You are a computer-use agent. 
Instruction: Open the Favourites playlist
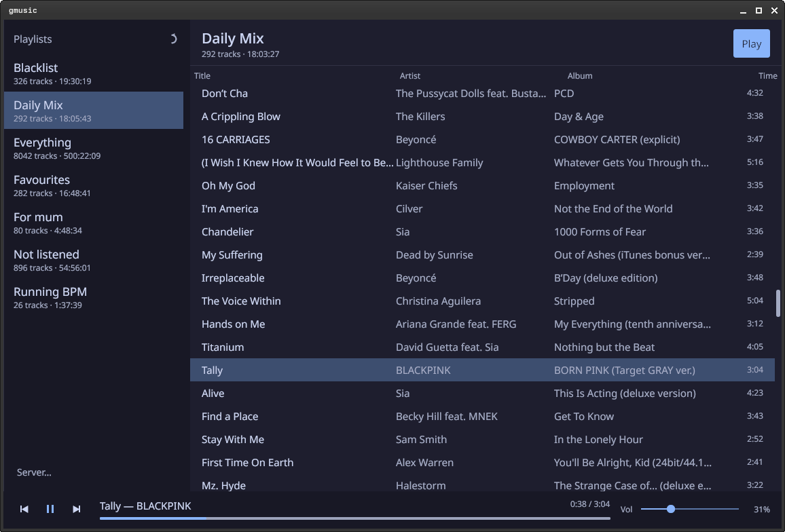(94, 185)
